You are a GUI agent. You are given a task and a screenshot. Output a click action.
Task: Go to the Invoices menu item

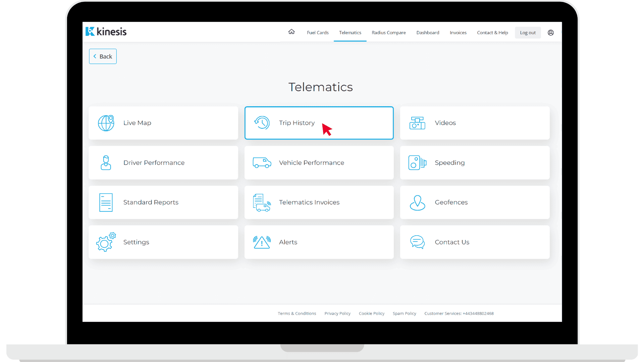(x=458, y=33)
